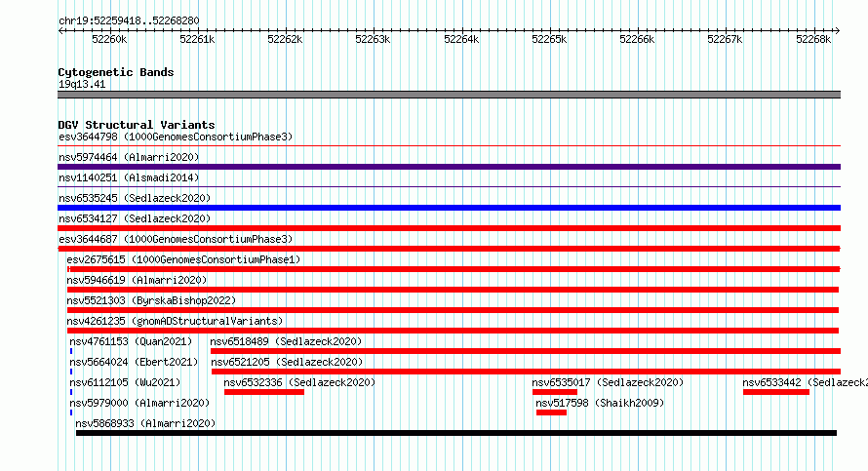Click nsv4761153 (Quan2021) label
This screenshot has height=471, width=868.
click(131, 341)
